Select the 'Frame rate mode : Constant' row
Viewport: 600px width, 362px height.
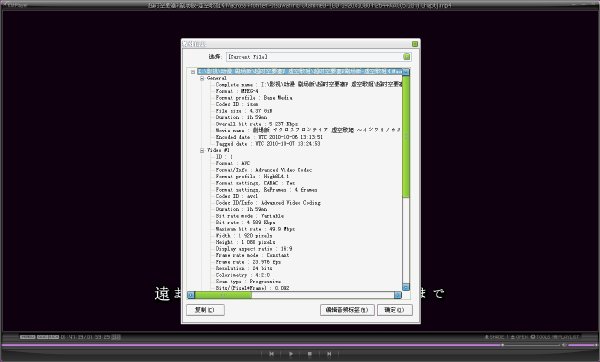[253, 255]
